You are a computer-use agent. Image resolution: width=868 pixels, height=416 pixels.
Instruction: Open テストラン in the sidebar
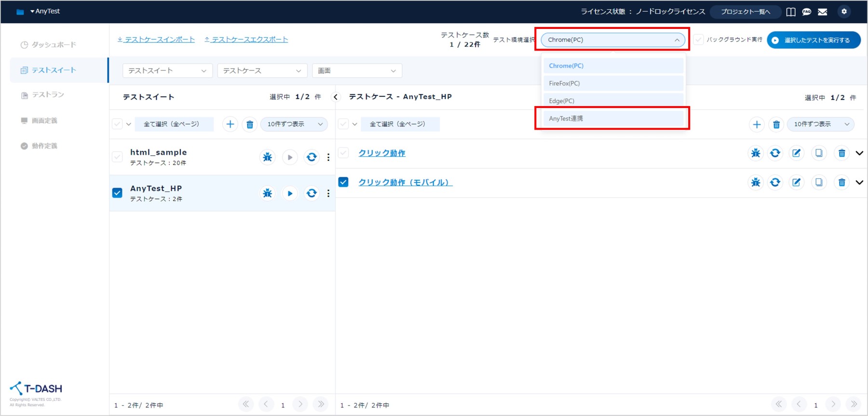coord(48,95)
